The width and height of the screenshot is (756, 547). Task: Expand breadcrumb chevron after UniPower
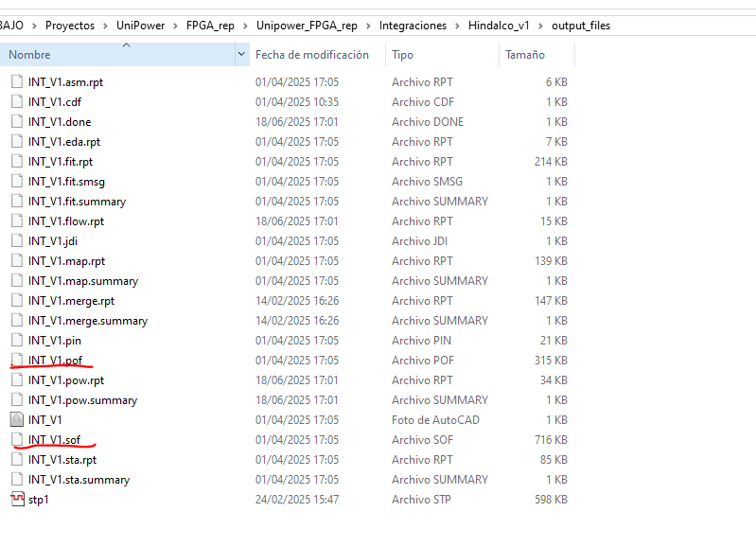(175, 26)
